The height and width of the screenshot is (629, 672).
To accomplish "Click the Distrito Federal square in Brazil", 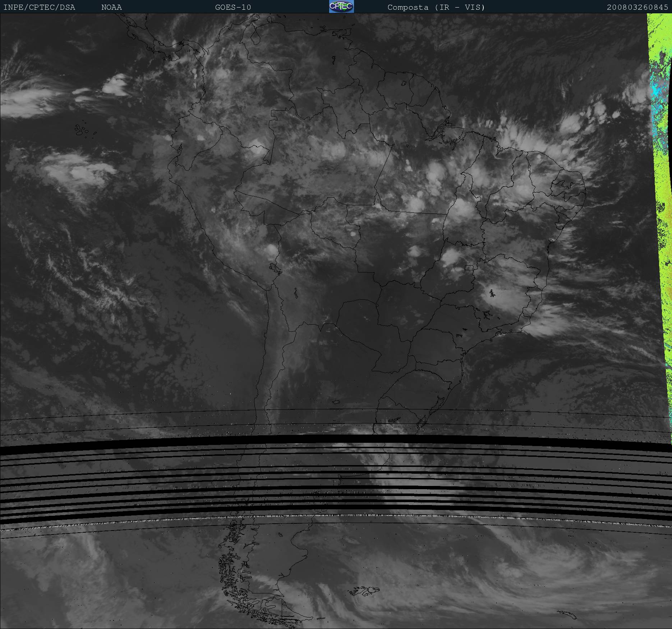I will pos(469,268).
